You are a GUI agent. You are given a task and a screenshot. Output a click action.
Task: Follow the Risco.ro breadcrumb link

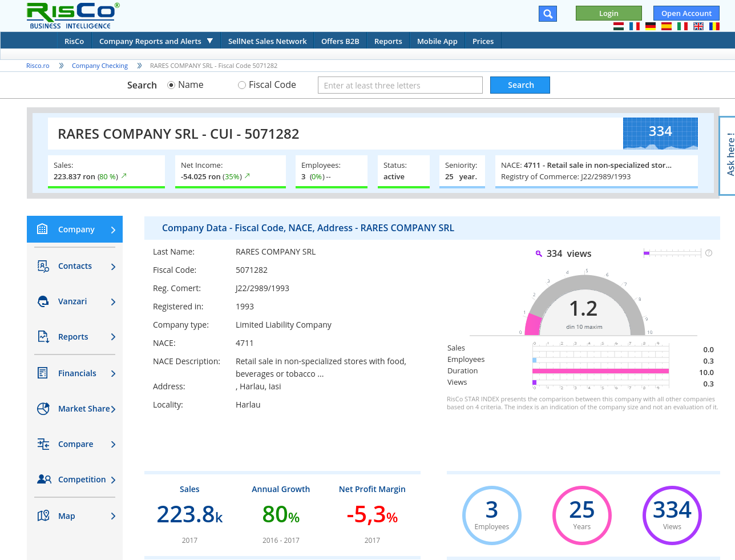[x=38, y=66]
